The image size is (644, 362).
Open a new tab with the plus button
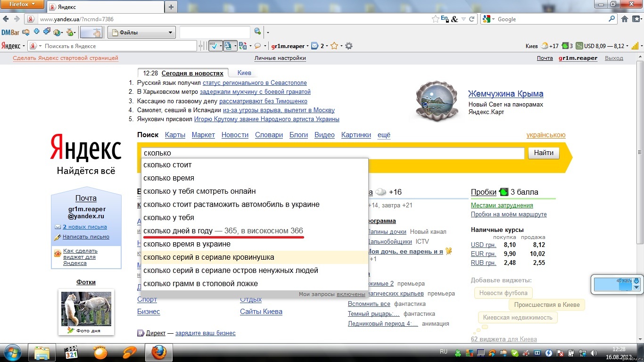click(x=171, y=7)
